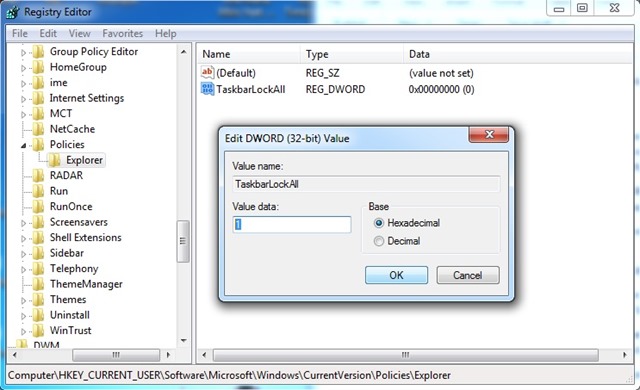Click the (value not set) data cell
This screenshot has height=390, width=640.
click(441, 73)
